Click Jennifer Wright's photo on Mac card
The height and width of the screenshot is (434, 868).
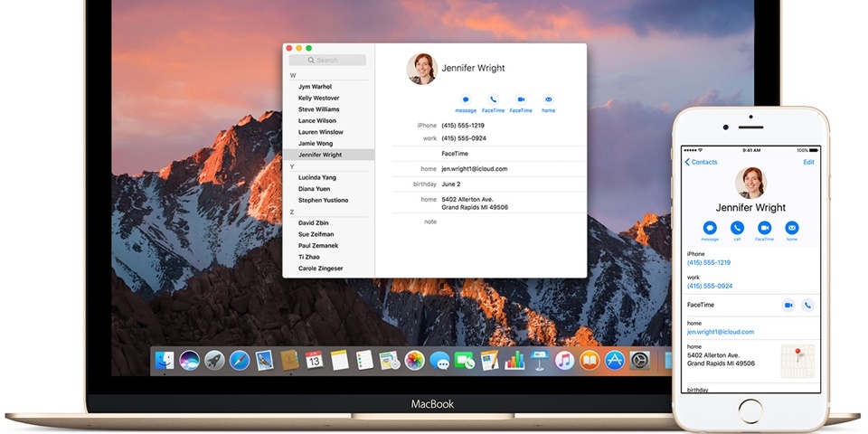click(422, 69)
